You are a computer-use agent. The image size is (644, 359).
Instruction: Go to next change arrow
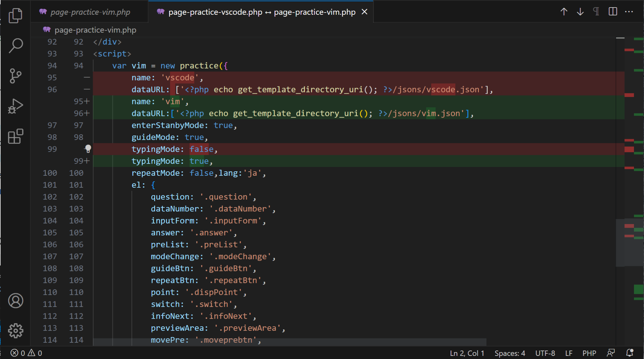pyautogui.click(x=580, y=12)
